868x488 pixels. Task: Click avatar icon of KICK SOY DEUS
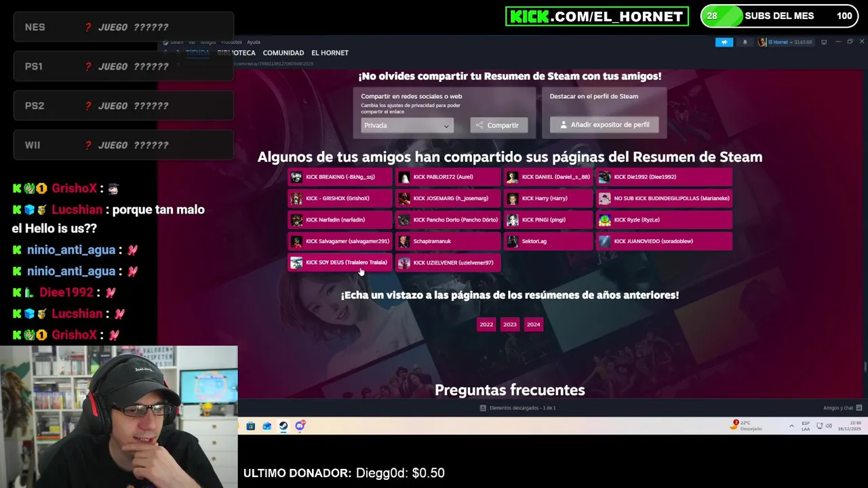[x=296, y=263]
